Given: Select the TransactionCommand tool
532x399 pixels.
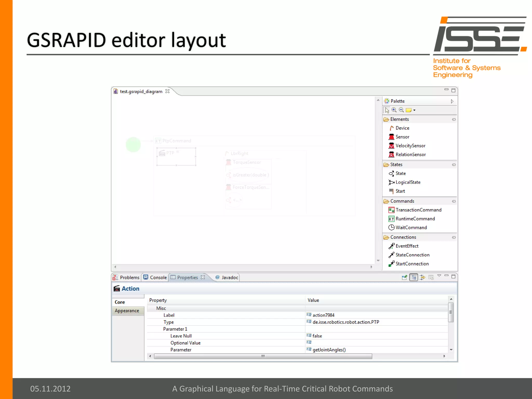Looking at the screenshot, I should 415,210.
